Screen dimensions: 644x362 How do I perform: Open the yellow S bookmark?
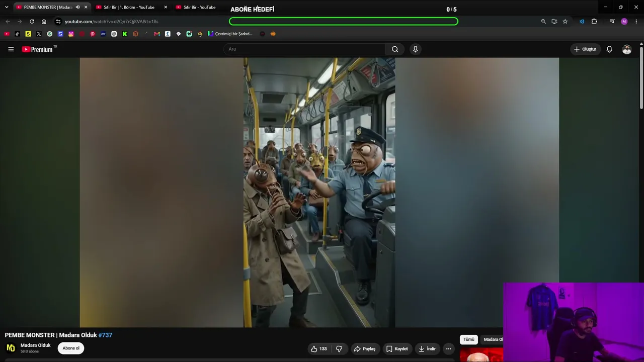28,34
